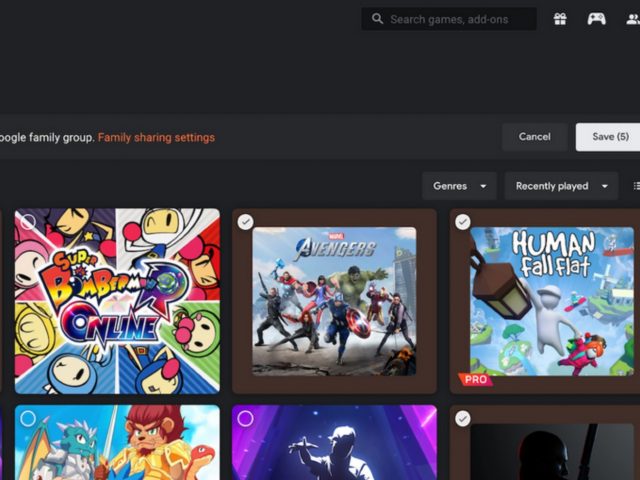This screenshot has height=480, width=640.
Task: Uncheck the Human Fall Flat checkbox
Action: [x=463, y=222]
